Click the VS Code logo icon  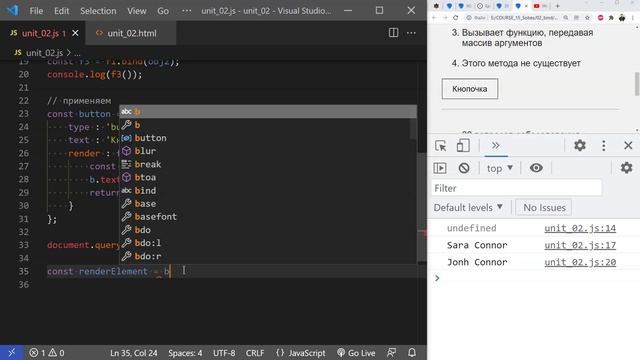click(x=13, y=10)
